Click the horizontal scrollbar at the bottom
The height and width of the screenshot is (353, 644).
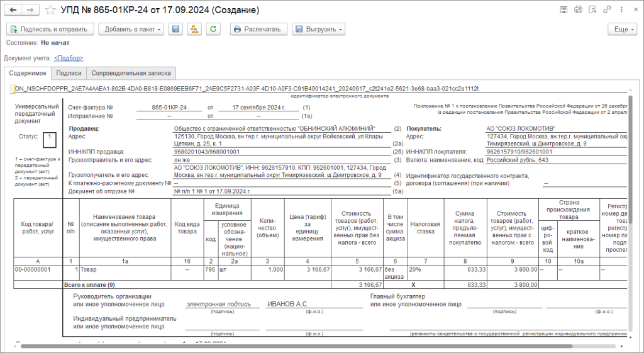point(296,347)
